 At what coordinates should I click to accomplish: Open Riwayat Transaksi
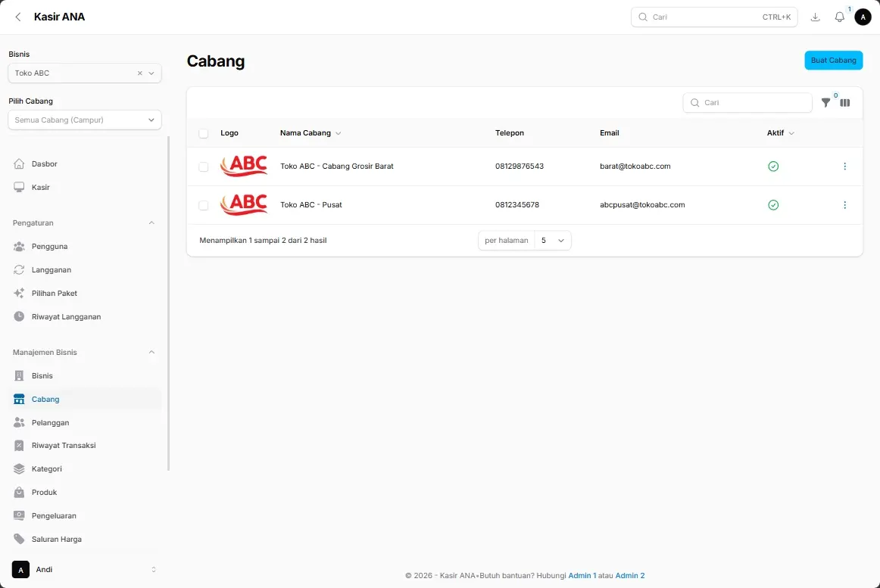pos(85,446)
